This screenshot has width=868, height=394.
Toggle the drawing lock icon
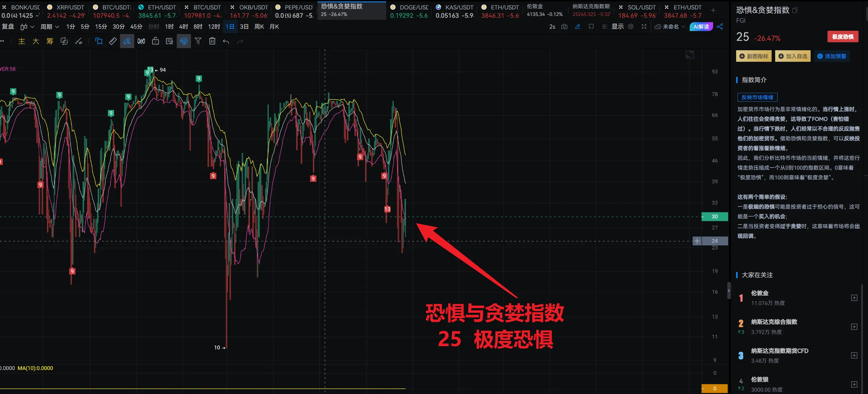click(155, 41)
